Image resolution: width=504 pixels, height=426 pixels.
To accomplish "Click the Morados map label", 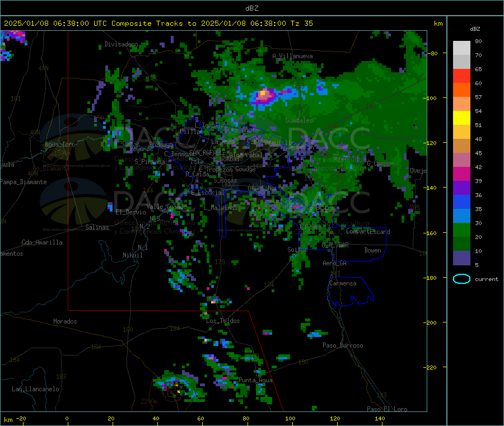I will pos(65,321).
